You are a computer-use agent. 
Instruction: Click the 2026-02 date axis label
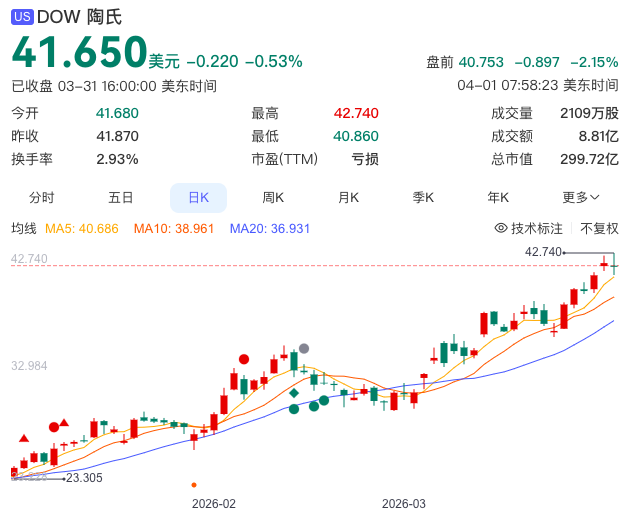(x=214, y=504)
